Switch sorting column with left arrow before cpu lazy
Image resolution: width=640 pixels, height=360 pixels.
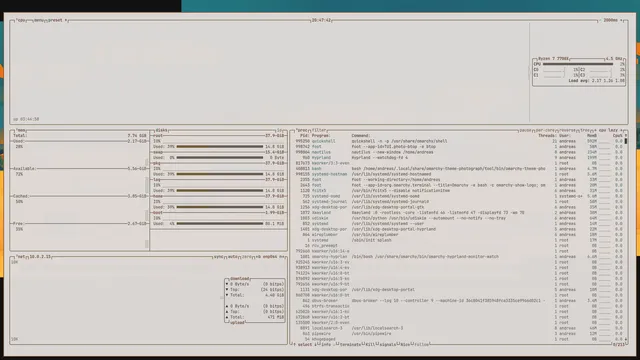(595, 130)
